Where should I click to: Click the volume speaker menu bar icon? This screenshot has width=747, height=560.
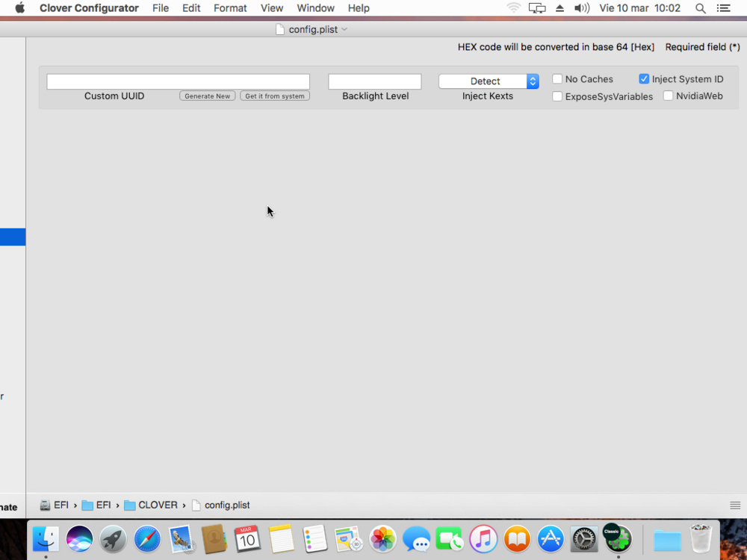pos(582,7)
